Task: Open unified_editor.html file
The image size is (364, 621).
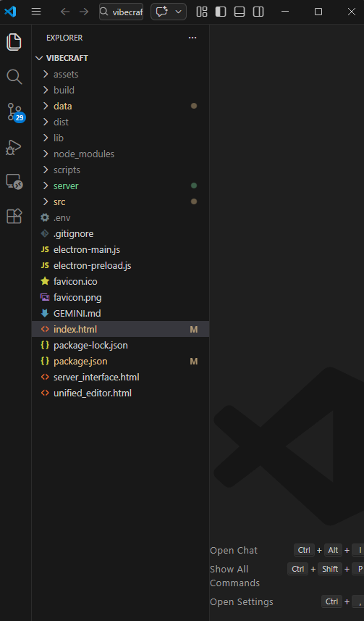Action: click(x=120, y=393)
